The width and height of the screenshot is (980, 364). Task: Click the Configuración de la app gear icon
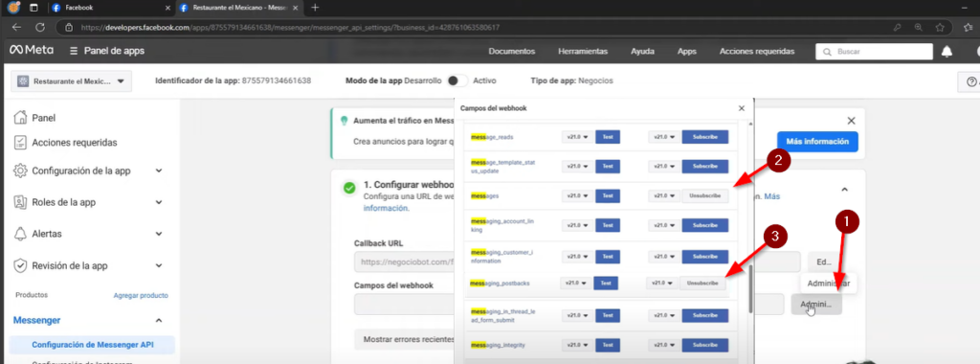(x=21, y=171)
